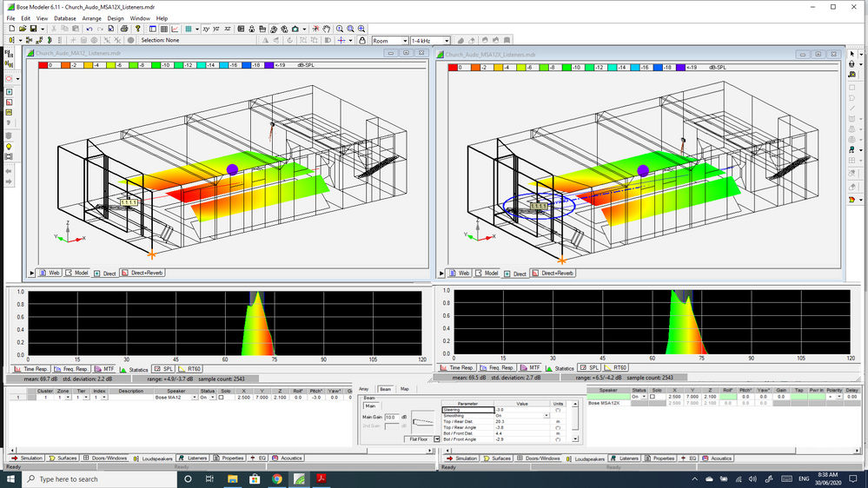This screenshot has height=488, width=868.
Task: Switch to Direct+Reverb tab in left window
Action: (x=142, y=273)
